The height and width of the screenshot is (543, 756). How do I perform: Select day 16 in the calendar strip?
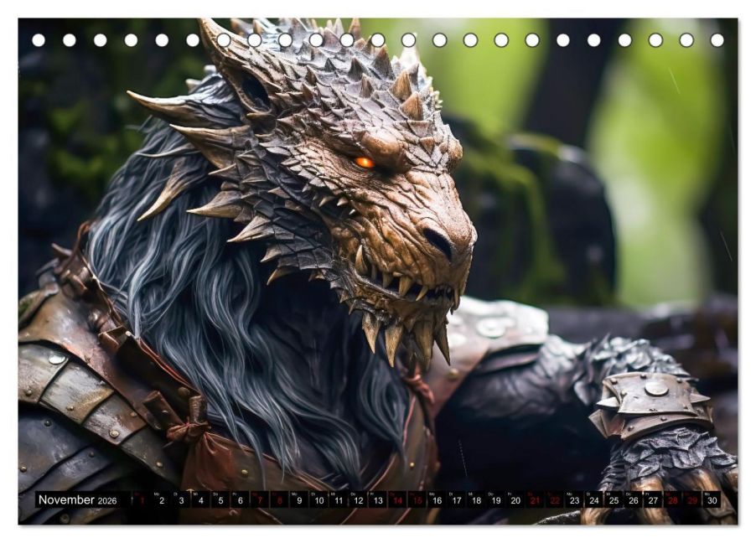436,500
